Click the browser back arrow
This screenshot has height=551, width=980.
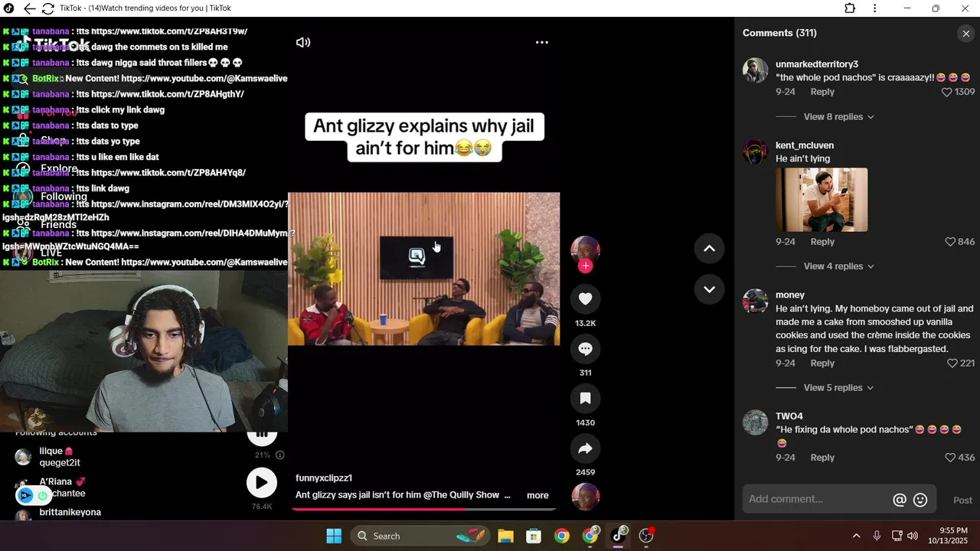29,8
